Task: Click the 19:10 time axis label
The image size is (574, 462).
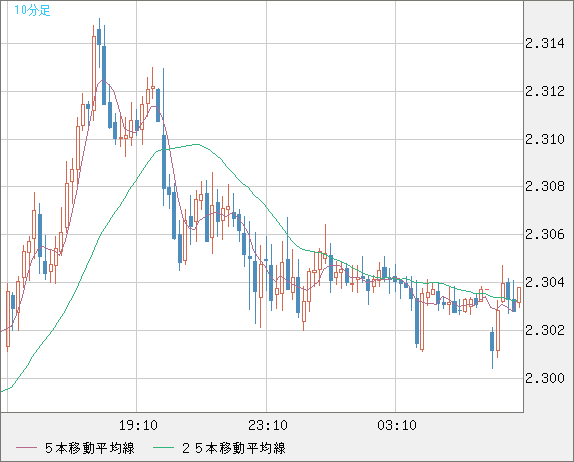Action: pyautogui.click(x=138, y=425)
